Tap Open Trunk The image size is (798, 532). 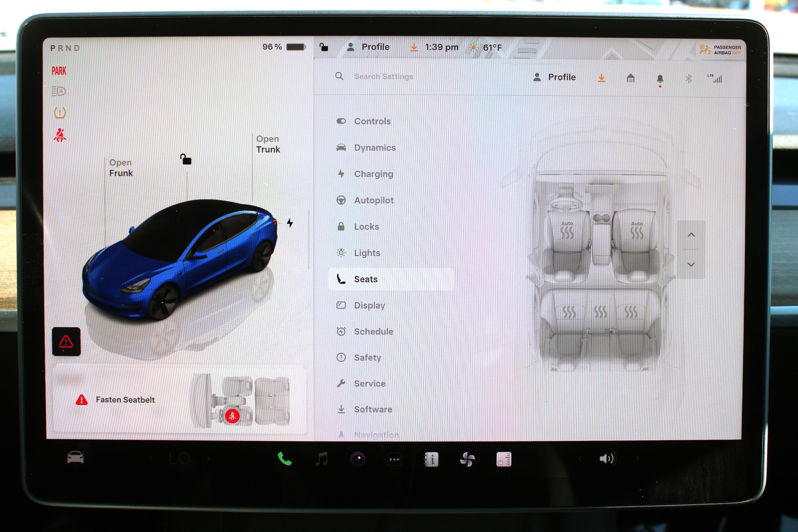point(268,144)
